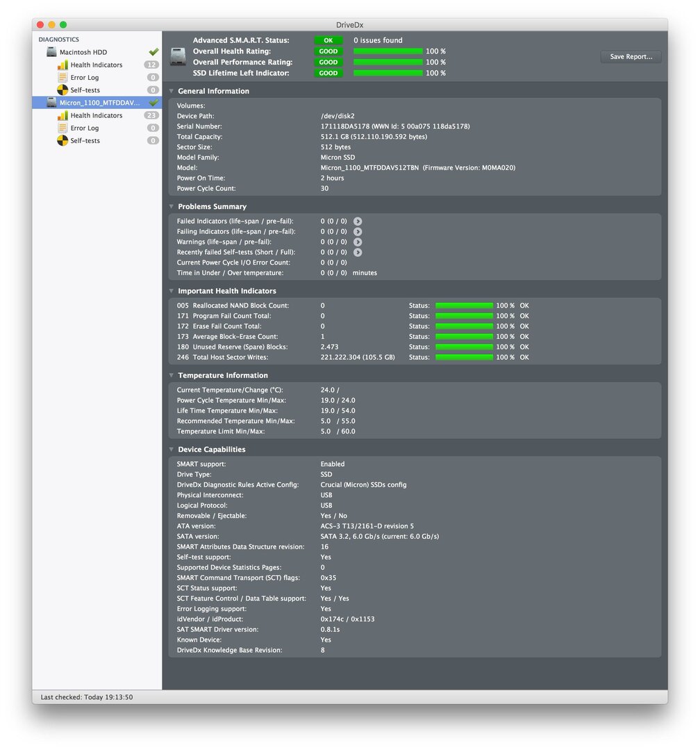Open Health Indicators for Micron drive

pyautogui.click(x=97, y=115)
